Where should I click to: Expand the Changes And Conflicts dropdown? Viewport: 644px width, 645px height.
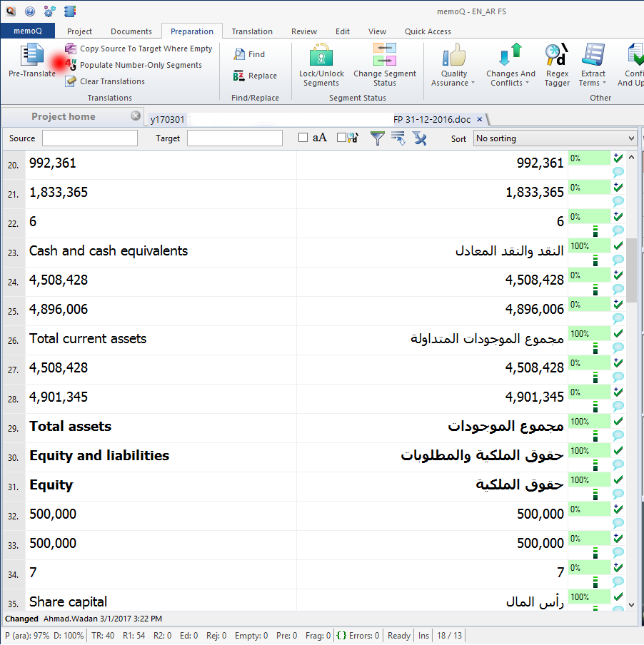[x=510, y=83]
